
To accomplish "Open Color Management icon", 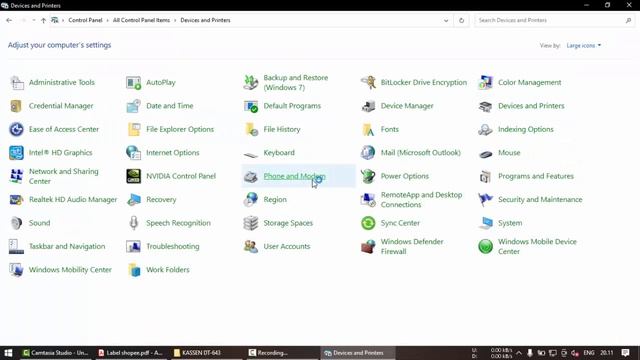I will [x=485, y=83].
